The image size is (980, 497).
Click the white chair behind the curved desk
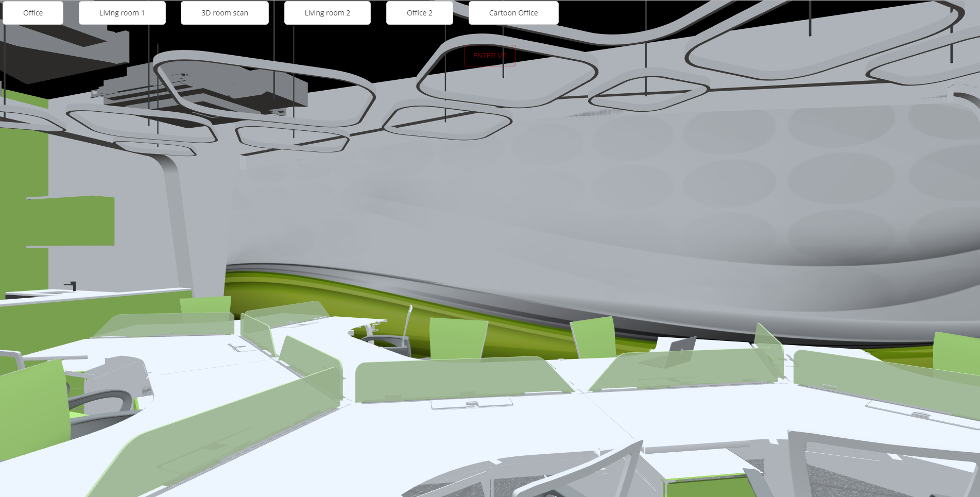pos(391,337)
